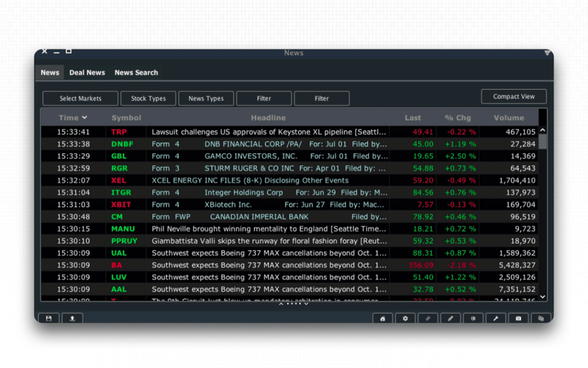This screenshot has width=588, height=368.
Task: Take a snapshot with the camera icon
Action: coord(518,319)
